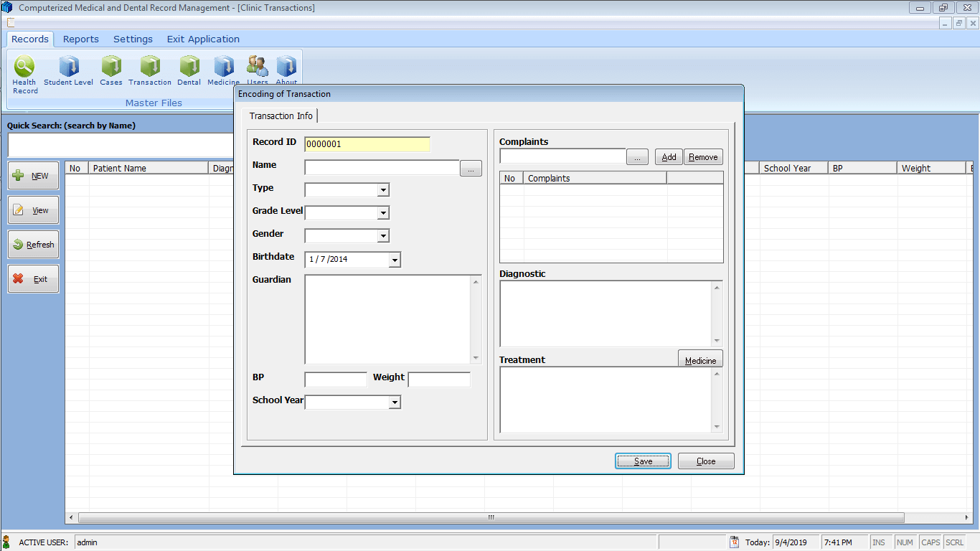Screen dimensions: 980x551
Task: Click the Quick Search name field
Action: point(121,146)
